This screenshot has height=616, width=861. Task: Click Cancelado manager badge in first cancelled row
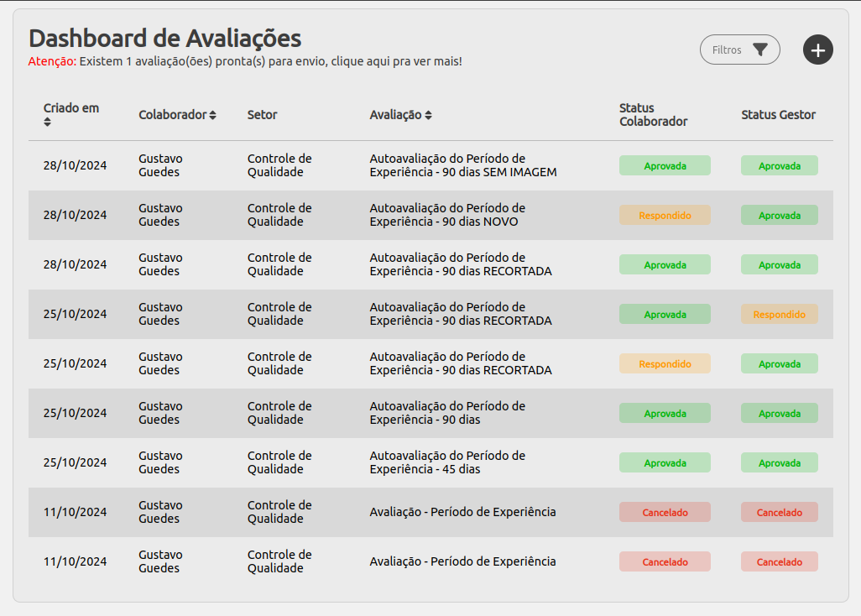coord(779,513)
